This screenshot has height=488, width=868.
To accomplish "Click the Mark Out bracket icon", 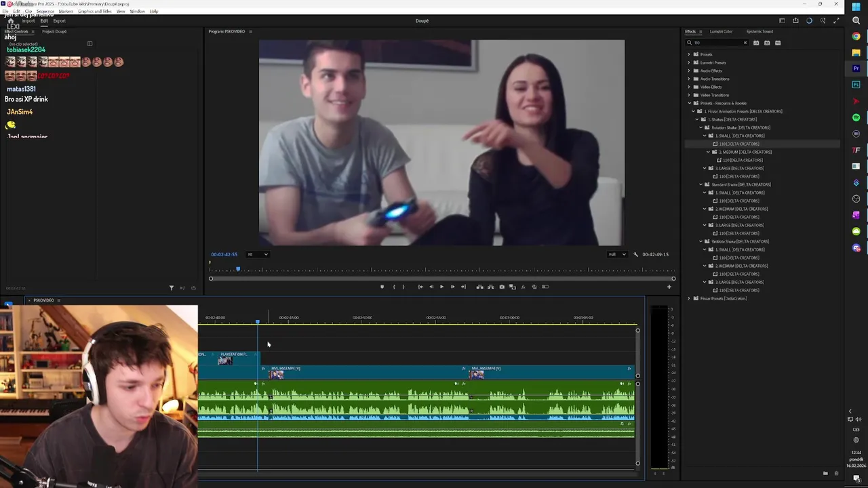I will coord(403,287).
